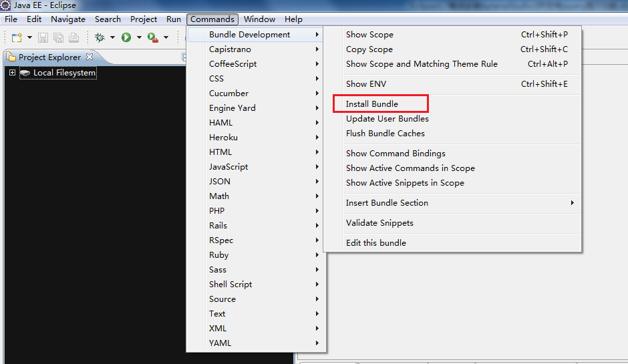
Task: Open the Ruby bundle submenu
Action: 256,255
